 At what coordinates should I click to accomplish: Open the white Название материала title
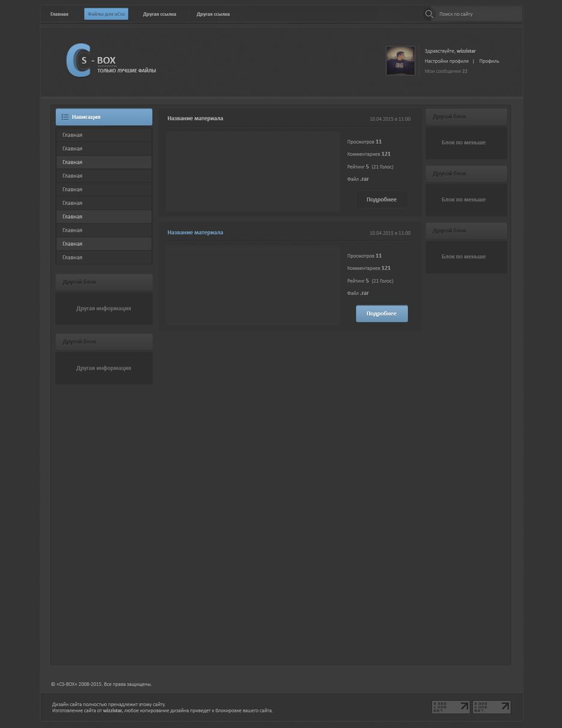[195, 118]
